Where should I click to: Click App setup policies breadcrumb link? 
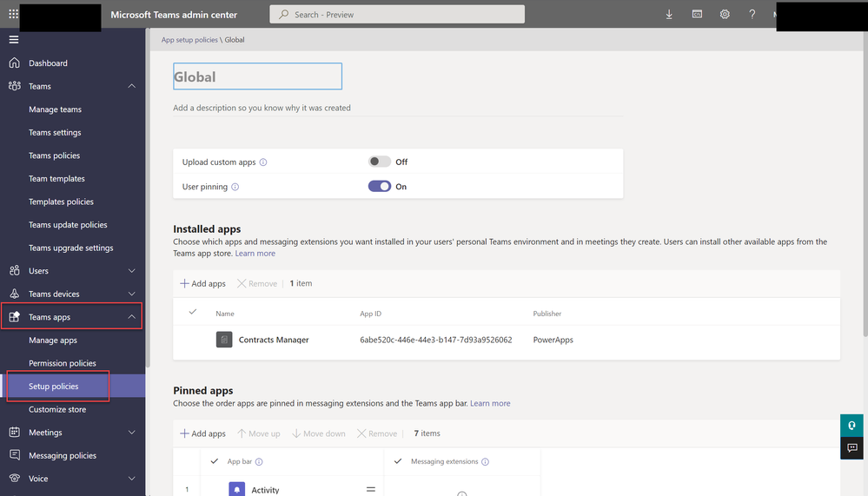[189, 40]
